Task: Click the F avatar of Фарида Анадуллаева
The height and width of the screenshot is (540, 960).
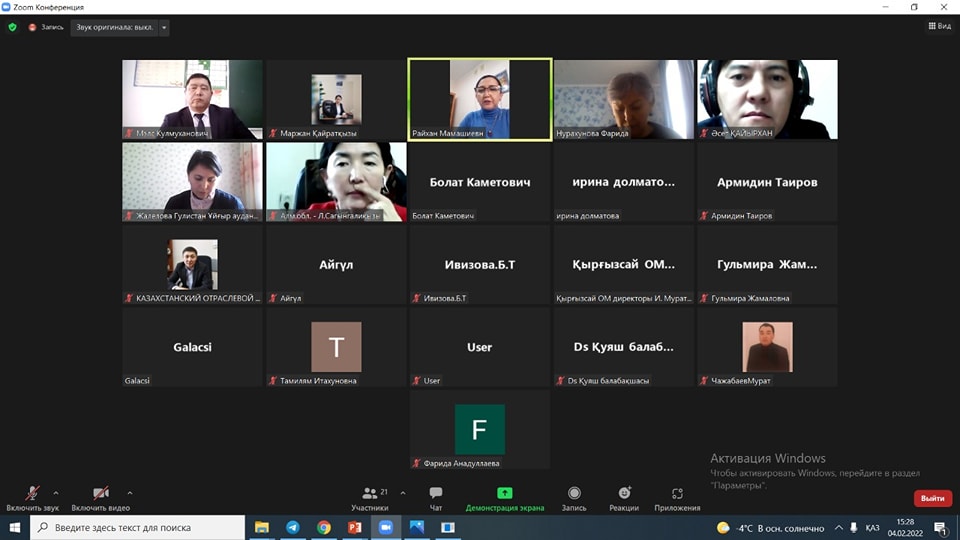Action: coord(480,429)
